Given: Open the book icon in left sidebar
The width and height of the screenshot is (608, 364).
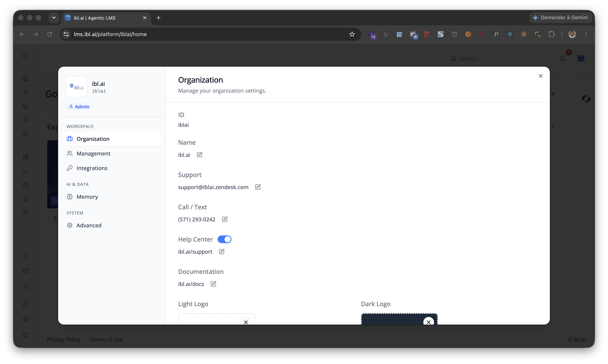Looking at the screenshot, I should pyautogui.click(x=26, y=336).
